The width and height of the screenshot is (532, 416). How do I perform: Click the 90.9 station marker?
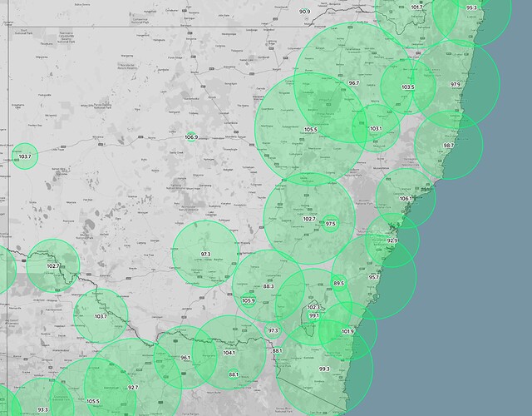pos(305,12)
